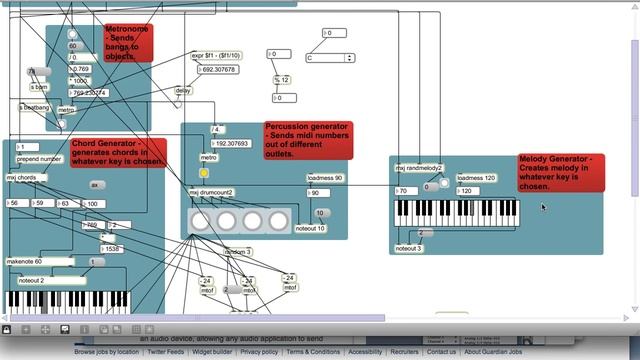Viewport: 640px width, 360px height.
Task: Click the fourth drum bang circle
Action: (x=278, y=221)
